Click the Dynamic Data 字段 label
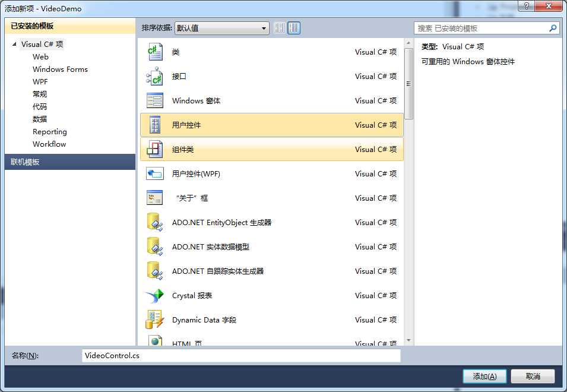This screenshot has width=567, height=392. [204, 320]
